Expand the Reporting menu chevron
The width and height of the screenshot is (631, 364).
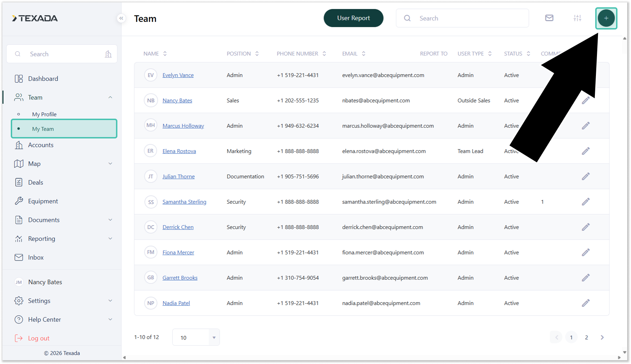[110, 239]
